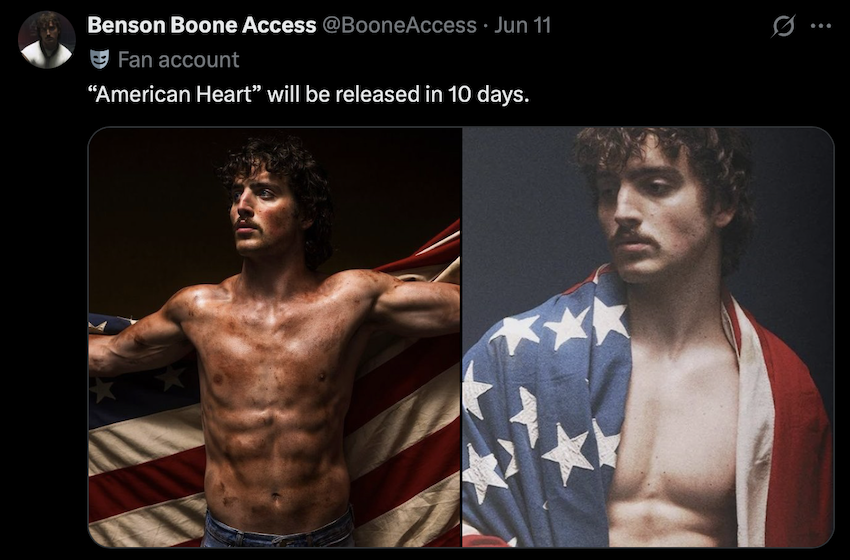Click the "10 days" text in the post

point(488,95)
